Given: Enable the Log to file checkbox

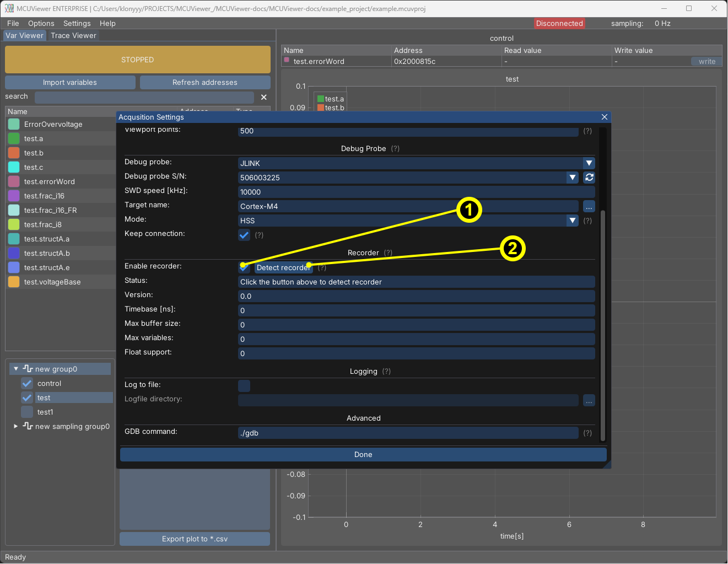Looking at the screenshot, I should click(x=244, y=386).
